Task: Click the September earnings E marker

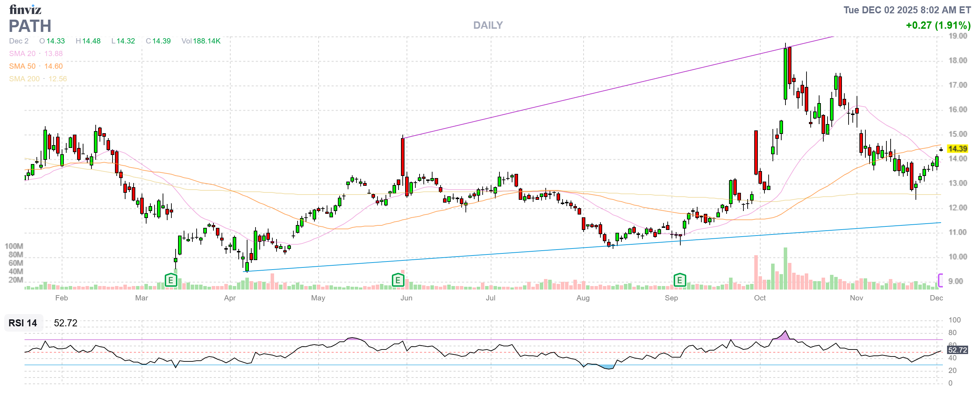Action: click(x=680, y=281)
